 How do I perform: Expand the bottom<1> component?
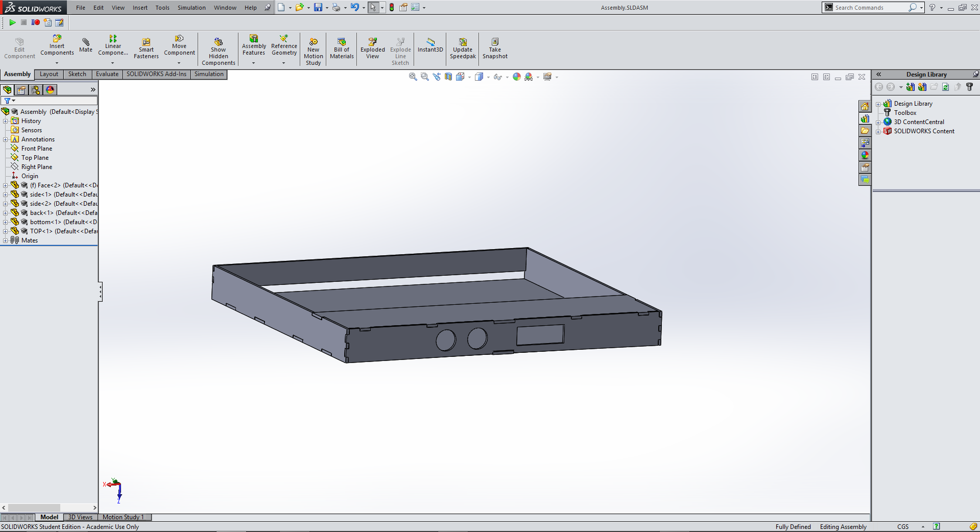click(6, 222)
